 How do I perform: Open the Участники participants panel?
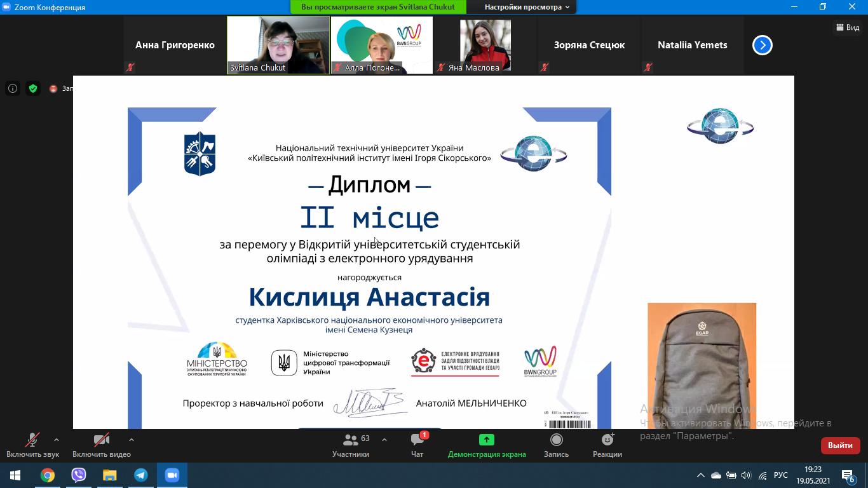point(350,445)
